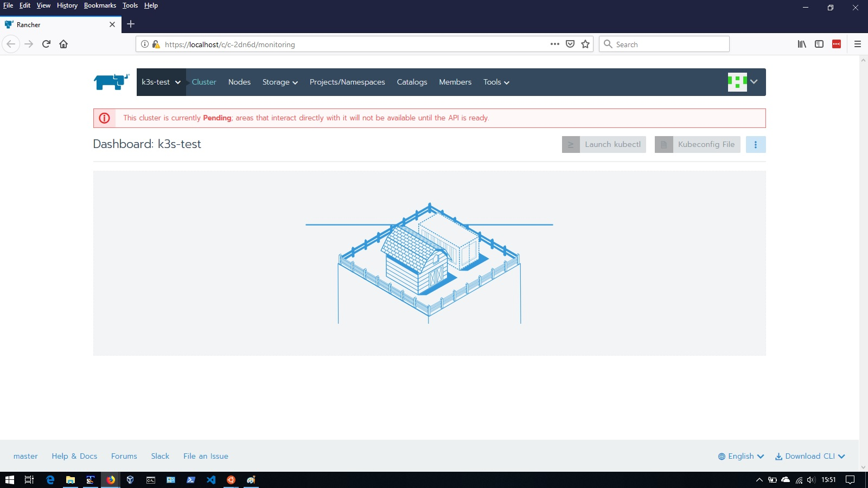Viewport: 868px width, 488px height.
Task: Launch Visual Studio Code from the taskbar
Action: (x=210, y=480)
